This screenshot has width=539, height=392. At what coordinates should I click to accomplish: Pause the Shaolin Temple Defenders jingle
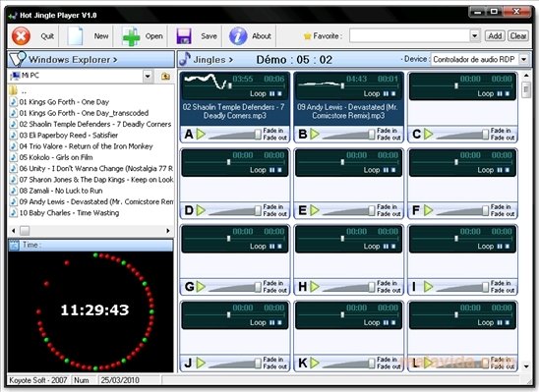(272, 93)
